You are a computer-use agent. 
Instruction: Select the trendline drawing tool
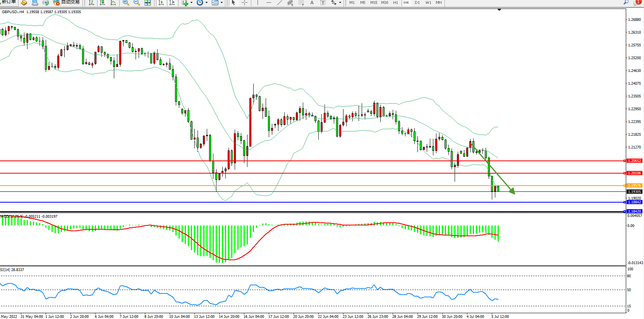(279, 3)
